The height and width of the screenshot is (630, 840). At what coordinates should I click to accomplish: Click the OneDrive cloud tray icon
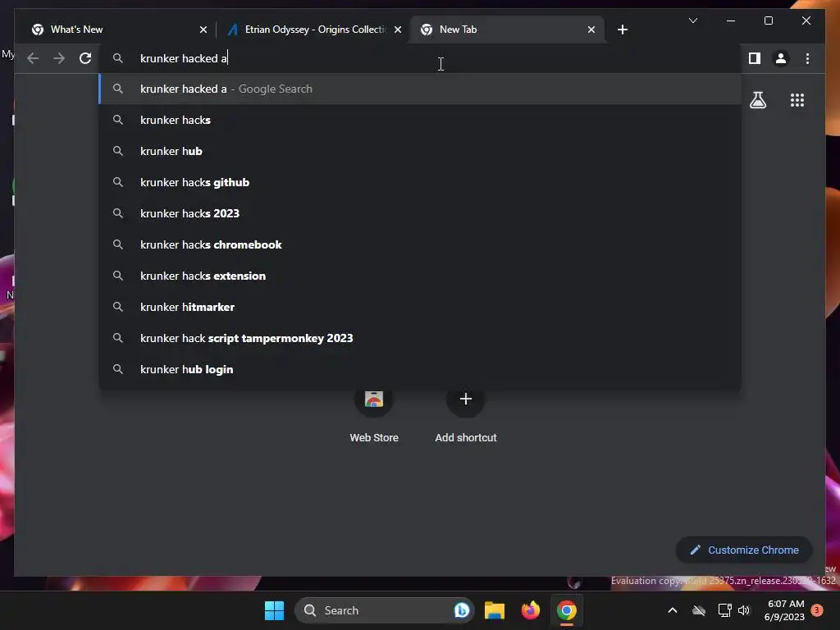pos(699,610)
